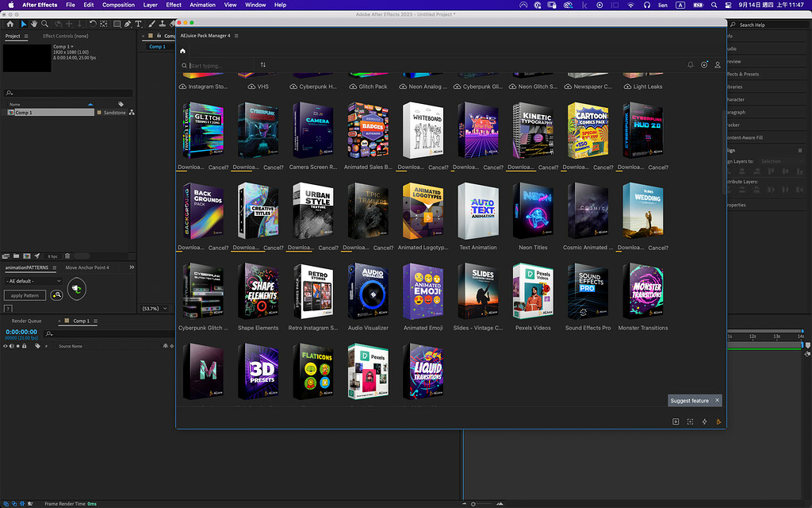Screen dimensions: 812x508
Task: Open the Composition menu
Action: 118,5
